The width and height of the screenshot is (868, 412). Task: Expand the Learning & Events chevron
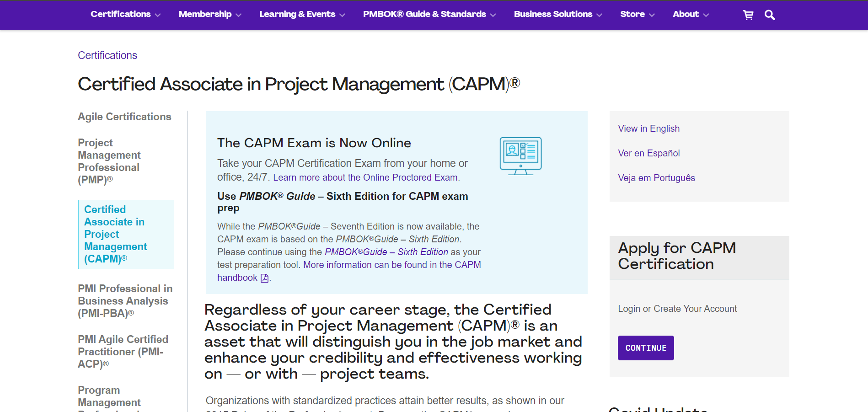(x=342, y=15)
